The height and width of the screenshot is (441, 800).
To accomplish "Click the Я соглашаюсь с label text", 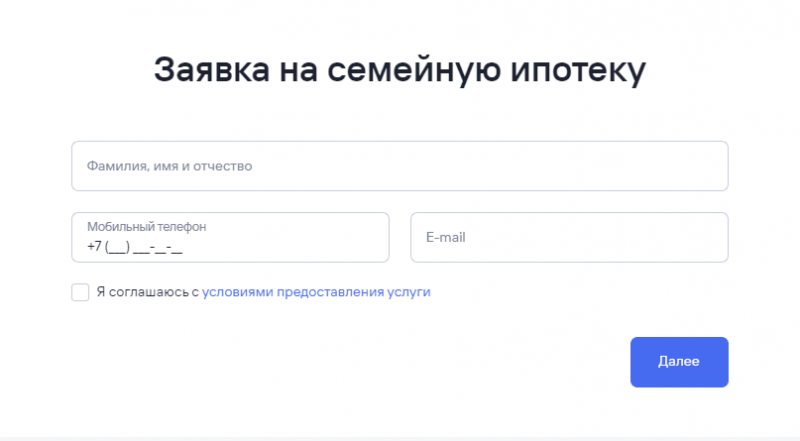I will 148,292.
